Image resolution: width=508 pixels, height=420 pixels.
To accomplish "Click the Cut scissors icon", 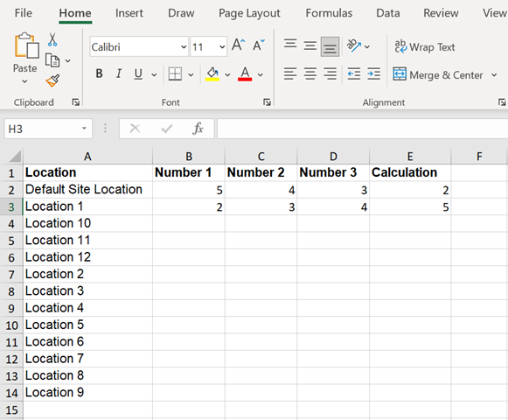I will [52, 39].
